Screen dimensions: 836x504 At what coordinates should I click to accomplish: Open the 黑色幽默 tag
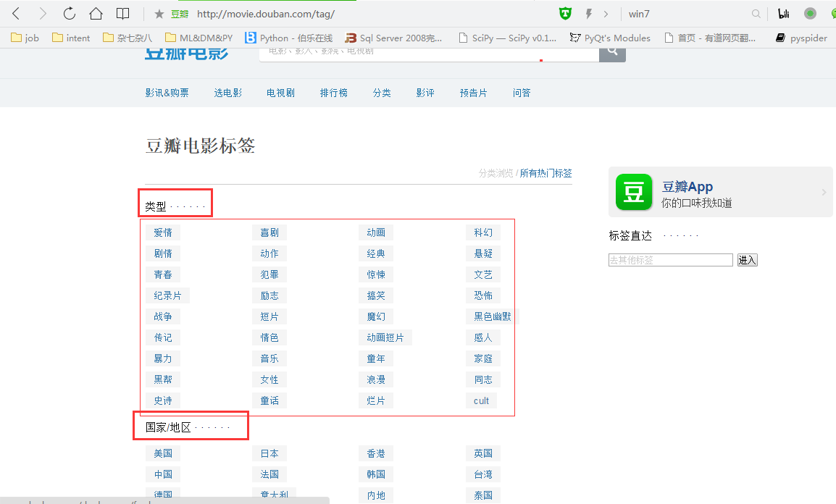[x=492, y=316]
